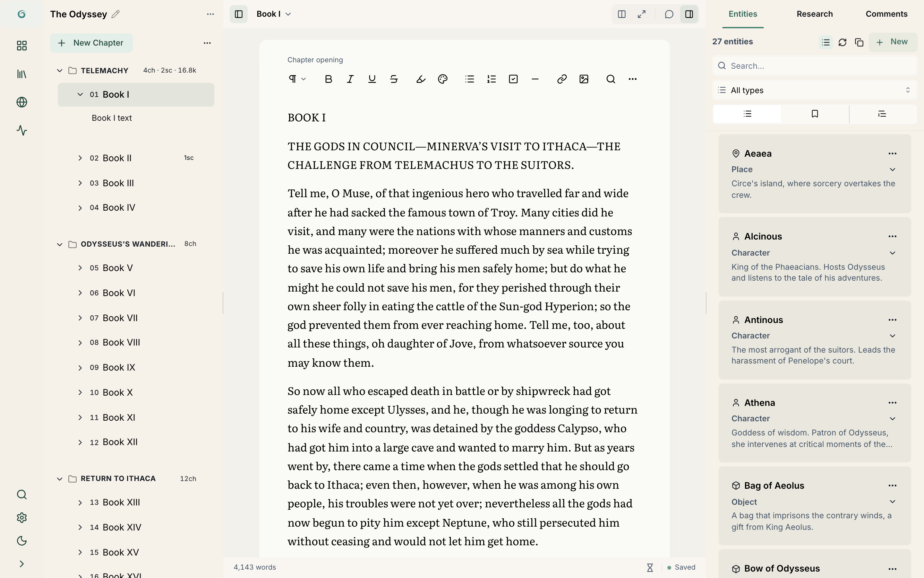Apply italic formatting
The width and height of the screenshot is (924, 578).
[x=350, y=79]
